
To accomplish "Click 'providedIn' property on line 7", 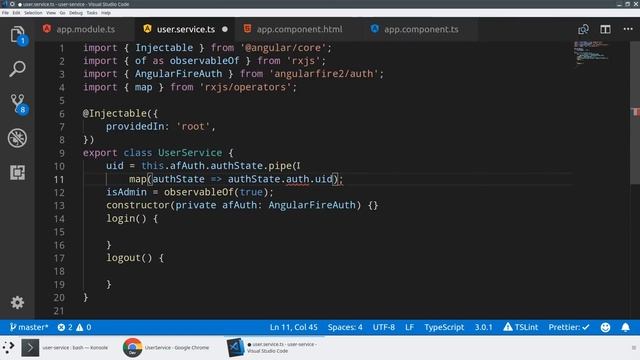I will coord(135,127).
